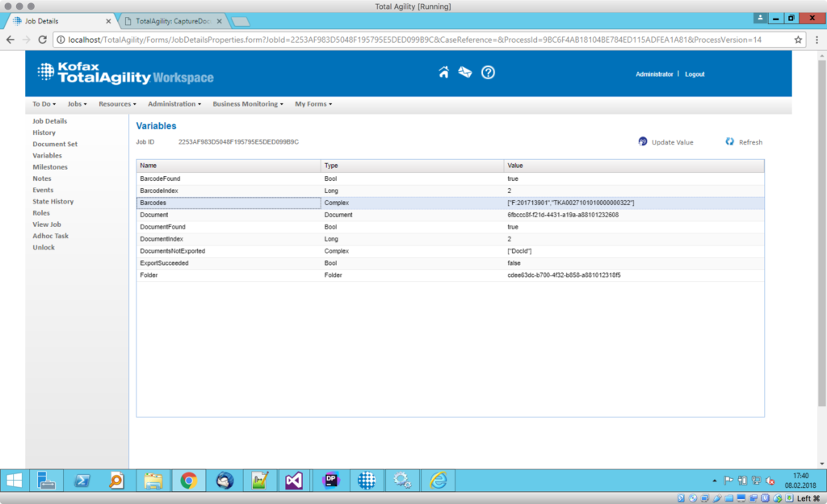Click the Logout link
Screen dimensions: 827x504
pyautogui.click(x=695, y=74)
